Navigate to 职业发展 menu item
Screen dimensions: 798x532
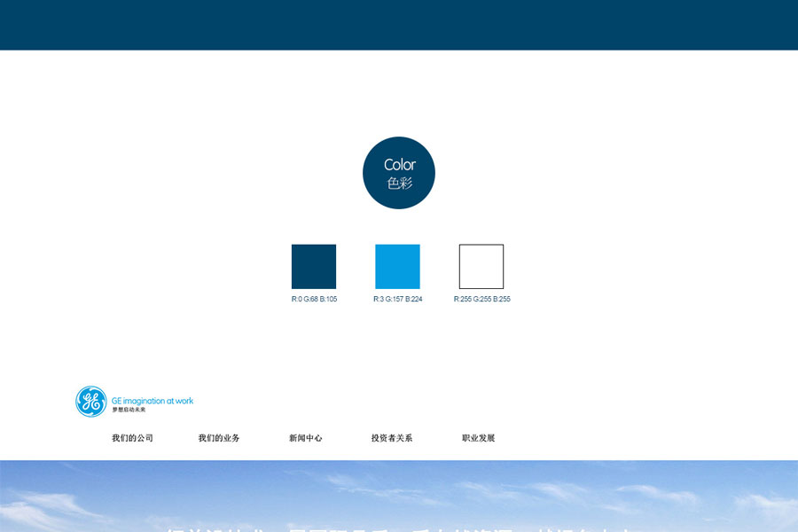coord(478,438)
